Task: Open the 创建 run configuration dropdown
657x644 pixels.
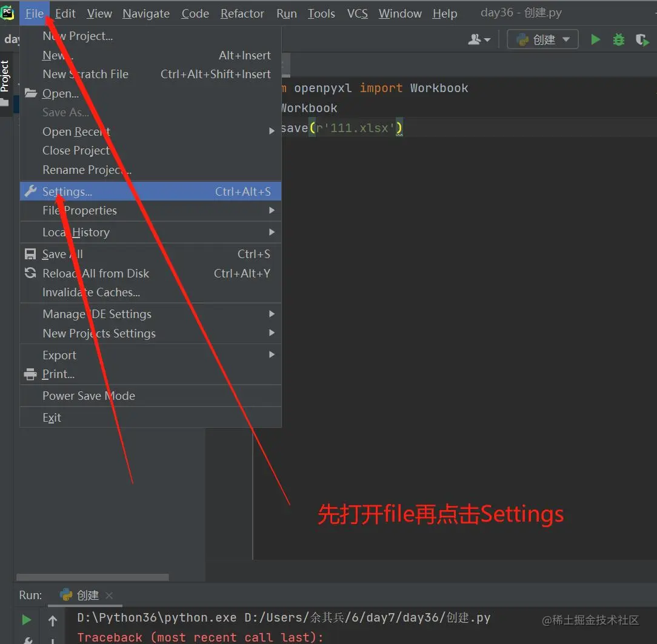Action: click(x=542, y=39)
